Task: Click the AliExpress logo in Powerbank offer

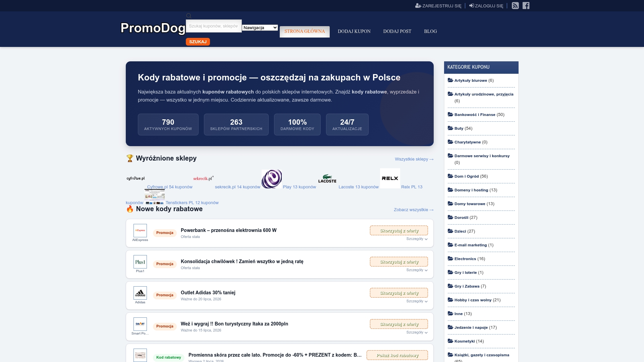Action: pyautogui.click(x=140, y=231)
